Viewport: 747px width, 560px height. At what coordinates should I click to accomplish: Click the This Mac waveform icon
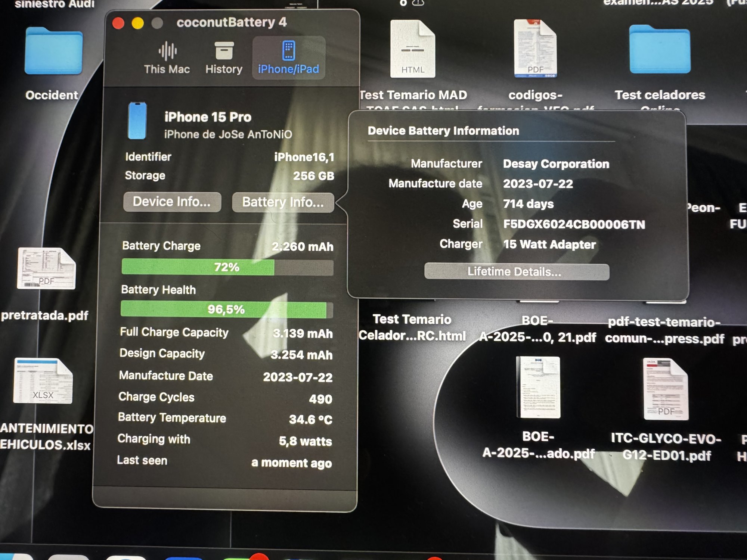point(167,51)
